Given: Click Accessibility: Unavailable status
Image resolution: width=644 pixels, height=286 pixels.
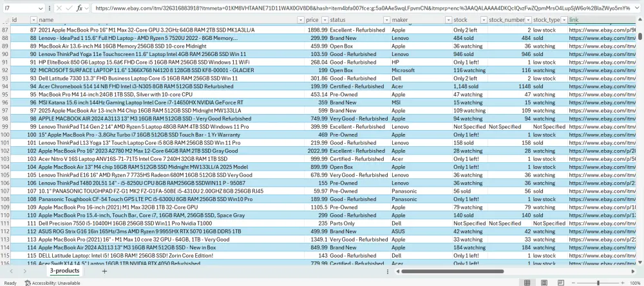Looking at the screenshot, I should (52, 283).
